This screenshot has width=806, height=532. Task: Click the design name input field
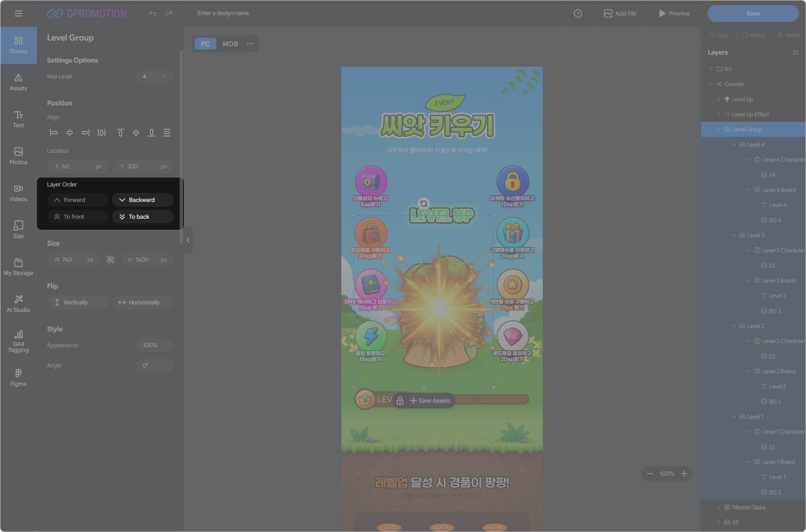pyautogui.click(x=223, y=13)
